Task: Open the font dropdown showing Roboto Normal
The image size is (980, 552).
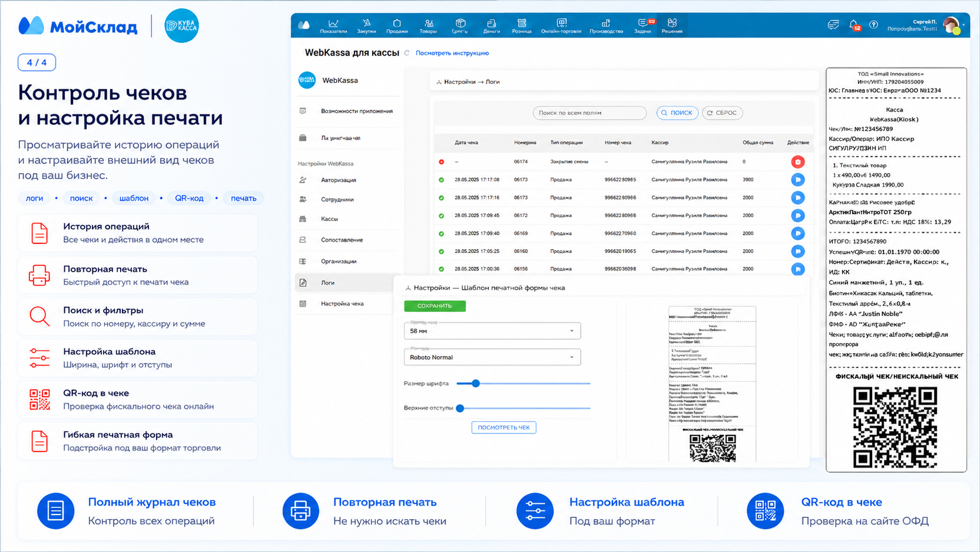Action: click(492, 357)
